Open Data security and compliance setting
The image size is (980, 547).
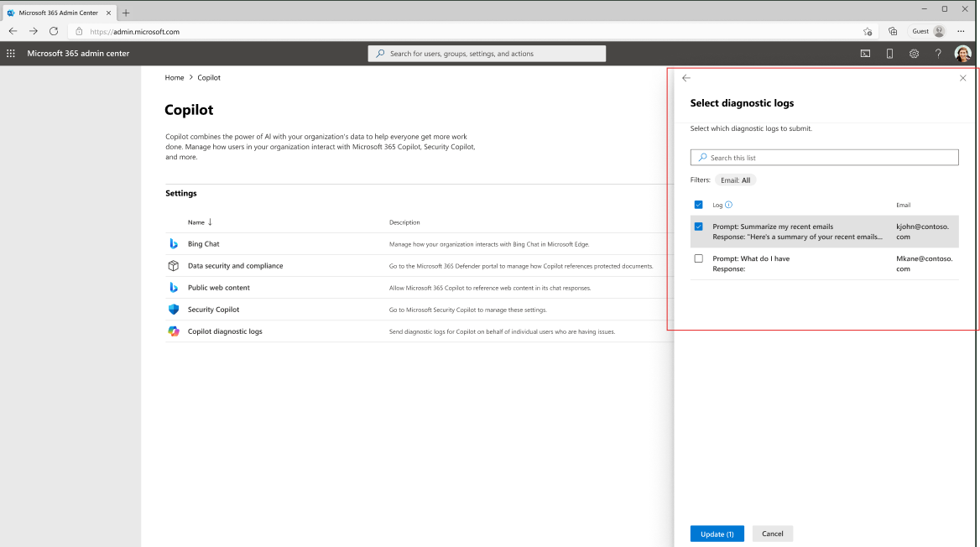pos(236,266)
